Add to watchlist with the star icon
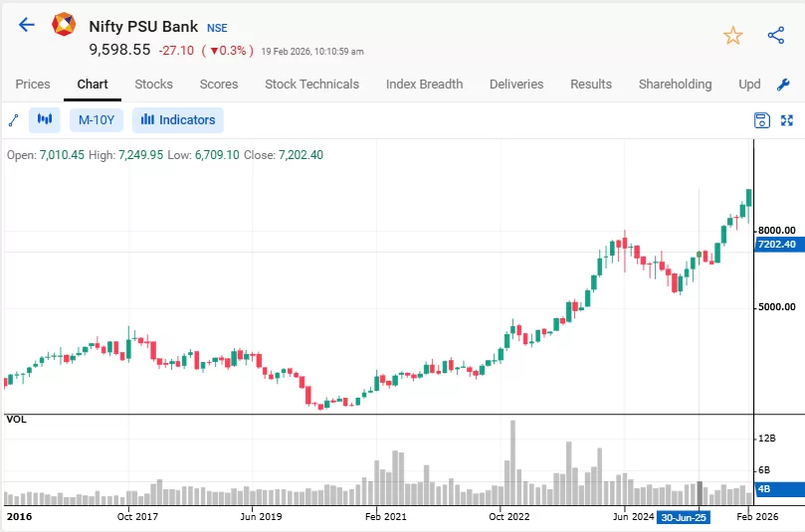 click(x=732, y=36)
